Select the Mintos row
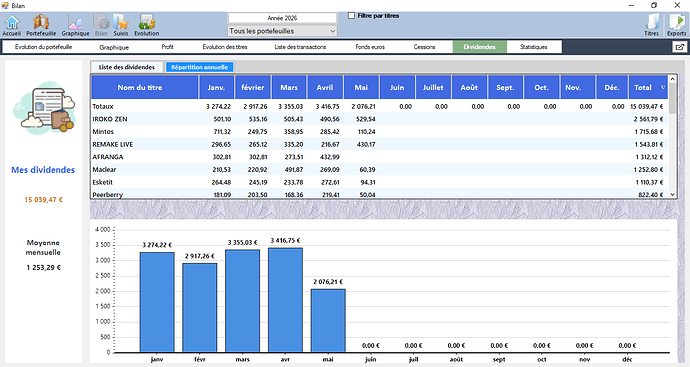 pos(380,132)
